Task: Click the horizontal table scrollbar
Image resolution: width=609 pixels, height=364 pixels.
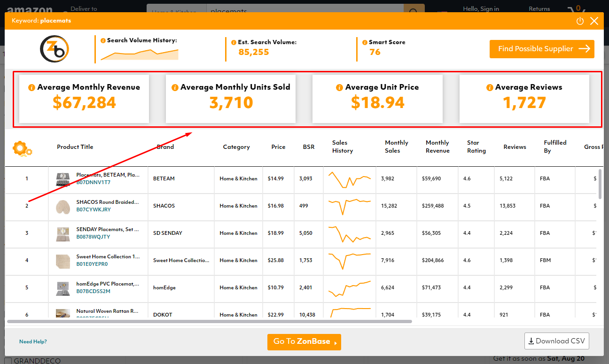Action: tap(210, 321)
